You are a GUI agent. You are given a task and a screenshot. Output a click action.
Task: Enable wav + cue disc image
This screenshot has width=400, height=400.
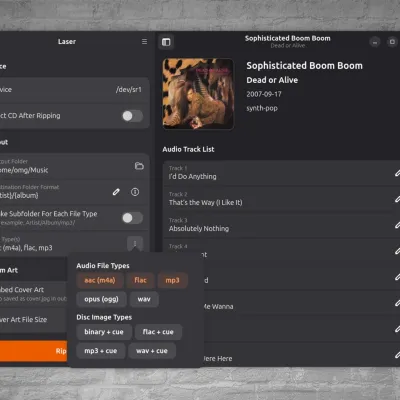(x=152, y=351)
